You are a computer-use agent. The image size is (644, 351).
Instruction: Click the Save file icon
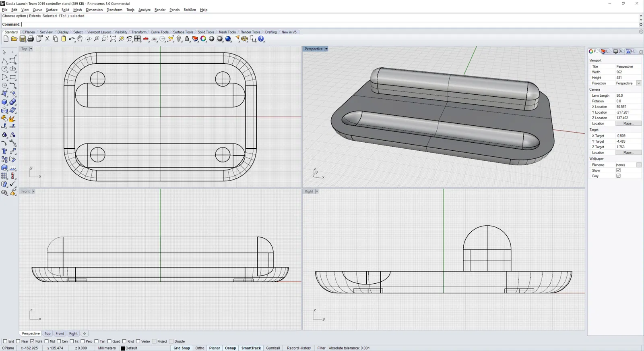pyautogui.click(x=23, y=39)
